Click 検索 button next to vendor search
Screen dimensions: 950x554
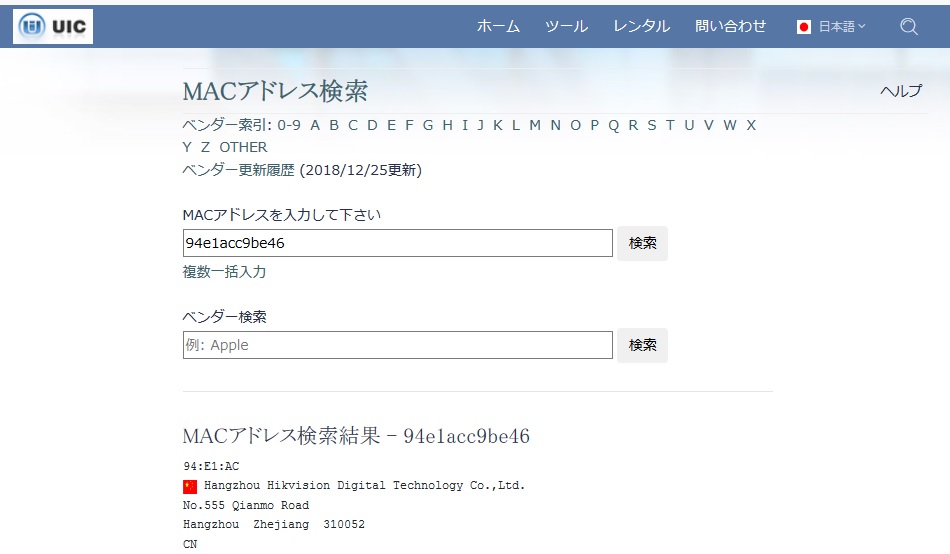click(642, 345)
